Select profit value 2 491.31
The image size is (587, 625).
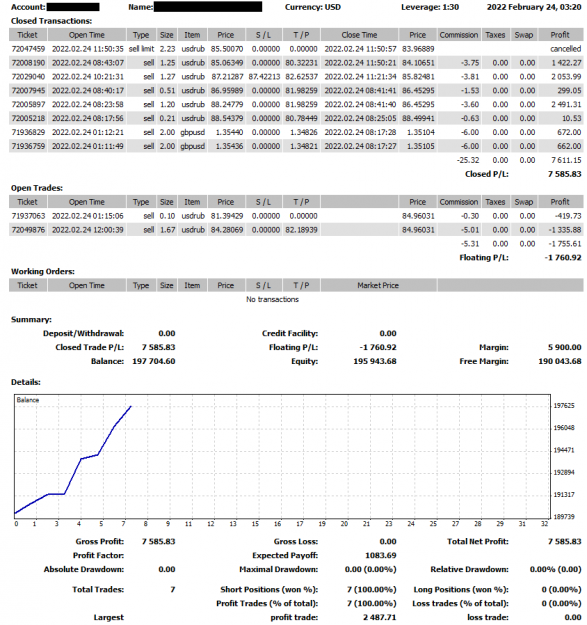tap(566, 104)
